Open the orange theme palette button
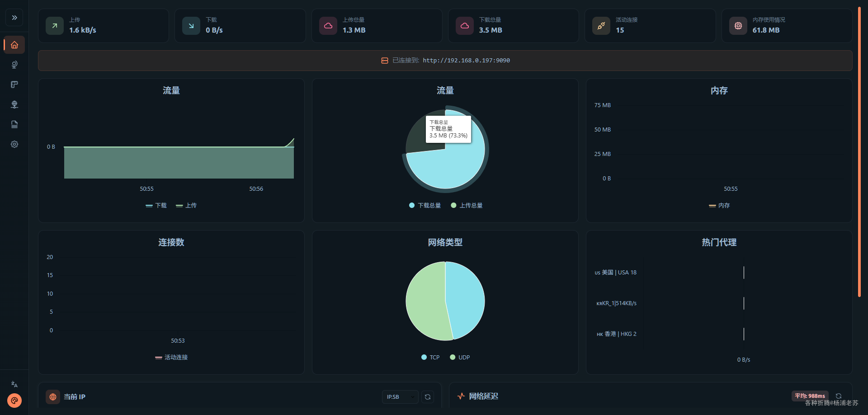This screenshot has height=415, width=868. click(14, 401)
